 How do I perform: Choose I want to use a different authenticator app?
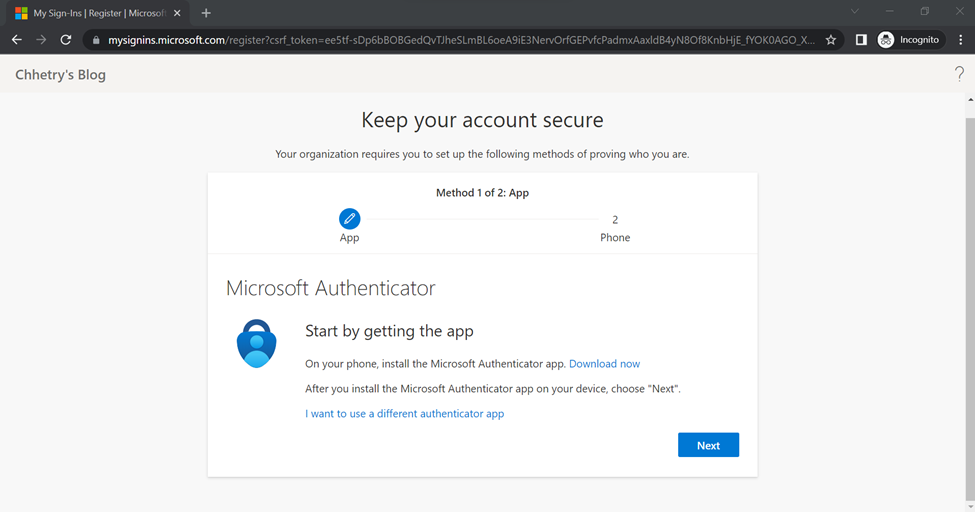coord(405,414)
